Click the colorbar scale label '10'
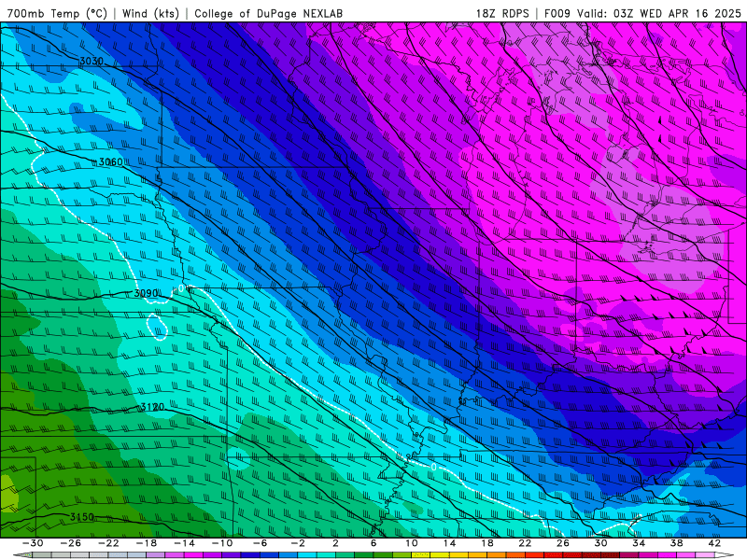 (411, 543)
